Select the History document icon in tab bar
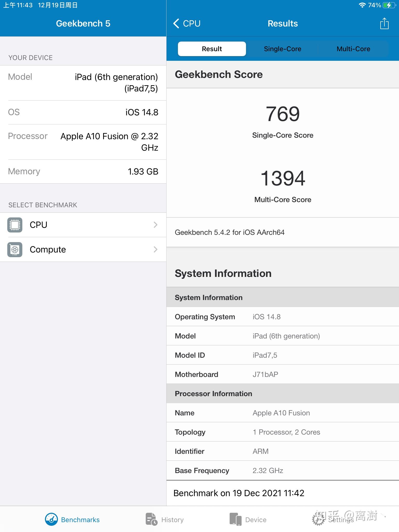Image resolution: width=399 pixels, height=532 pixels. pyautogui.click(x=151, y=519)
